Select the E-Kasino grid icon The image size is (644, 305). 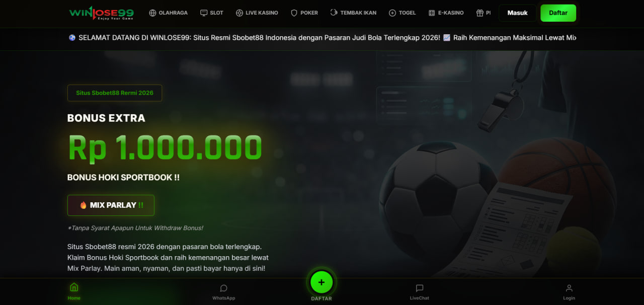[432, 13]
